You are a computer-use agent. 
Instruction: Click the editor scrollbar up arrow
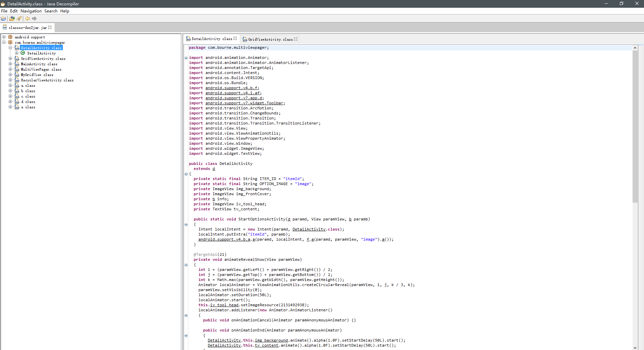(x=635, y=48)
